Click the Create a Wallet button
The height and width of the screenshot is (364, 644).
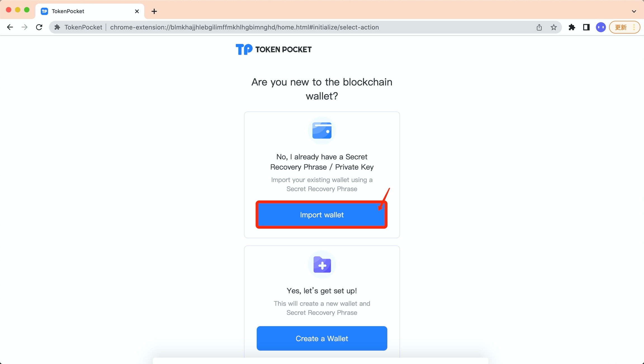[322, 338]
